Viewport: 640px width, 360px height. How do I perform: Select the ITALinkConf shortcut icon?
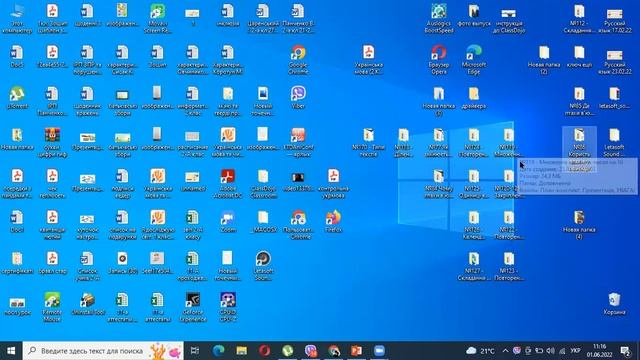(298, 143)
